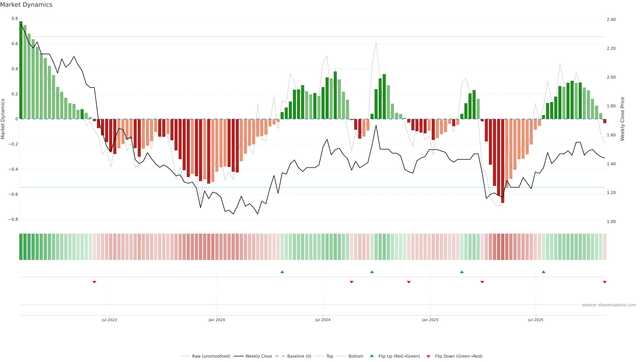Screen dimensions: 644x362
Task: Click the darkest green heatmap cell at far left
Action: (x=21, y=247)
